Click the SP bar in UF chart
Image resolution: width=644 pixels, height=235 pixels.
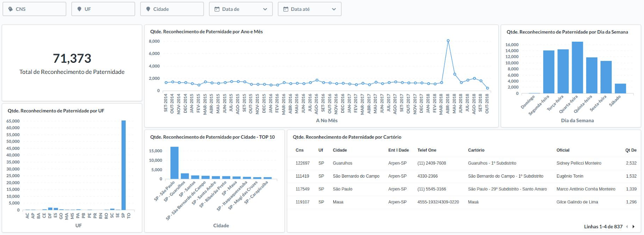124,165
